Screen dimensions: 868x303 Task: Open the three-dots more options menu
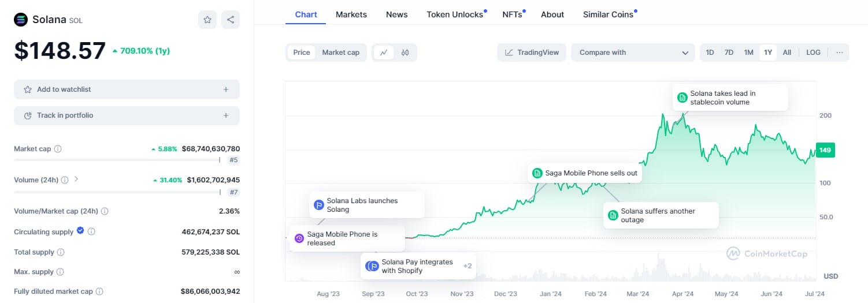[840, 53]
